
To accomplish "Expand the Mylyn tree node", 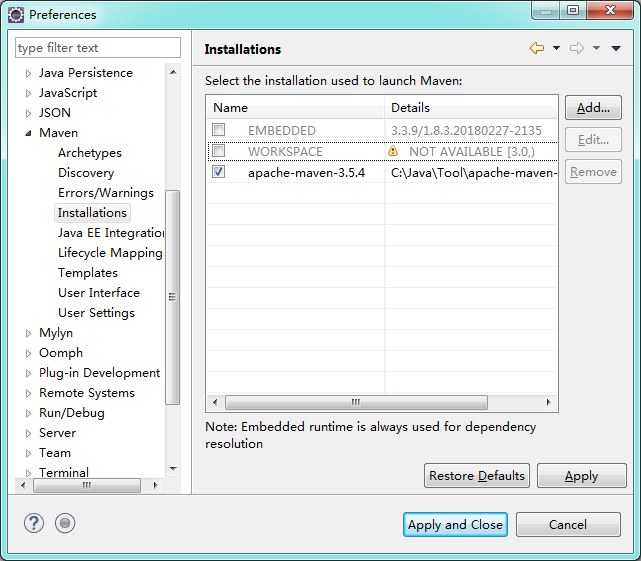I will click(x=28, y=333).
